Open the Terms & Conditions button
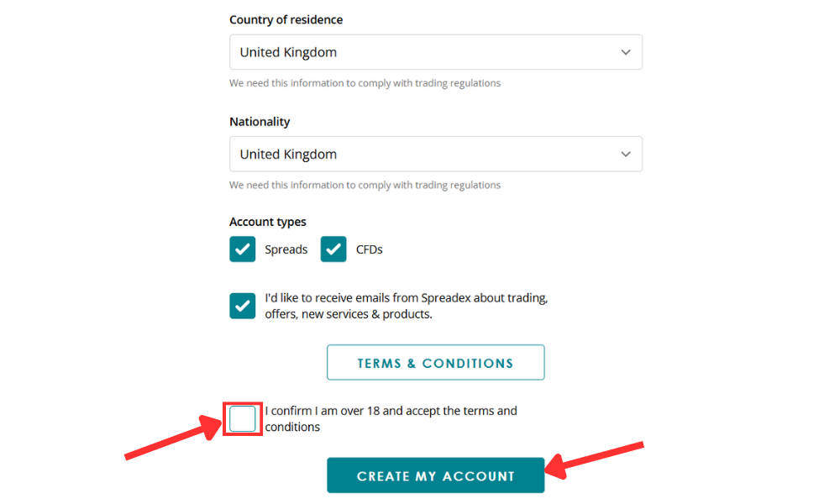Screen dimensions: 840x504 pyautogui.click(x=435, y=363)
